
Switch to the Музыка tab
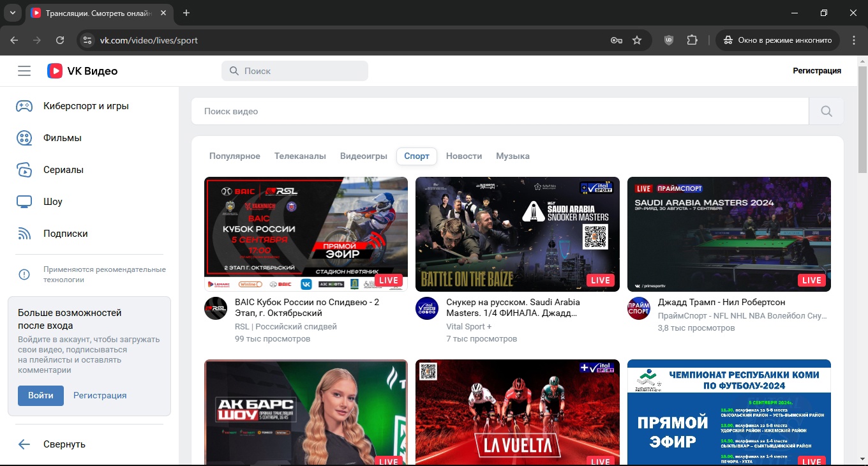pos(513,156)
